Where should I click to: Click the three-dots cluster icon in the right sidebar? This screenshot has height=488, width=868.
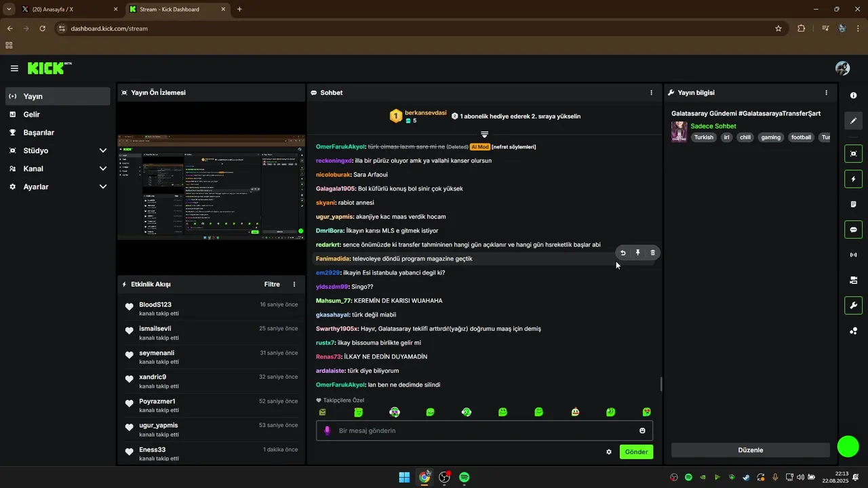(x=853, y=331)
